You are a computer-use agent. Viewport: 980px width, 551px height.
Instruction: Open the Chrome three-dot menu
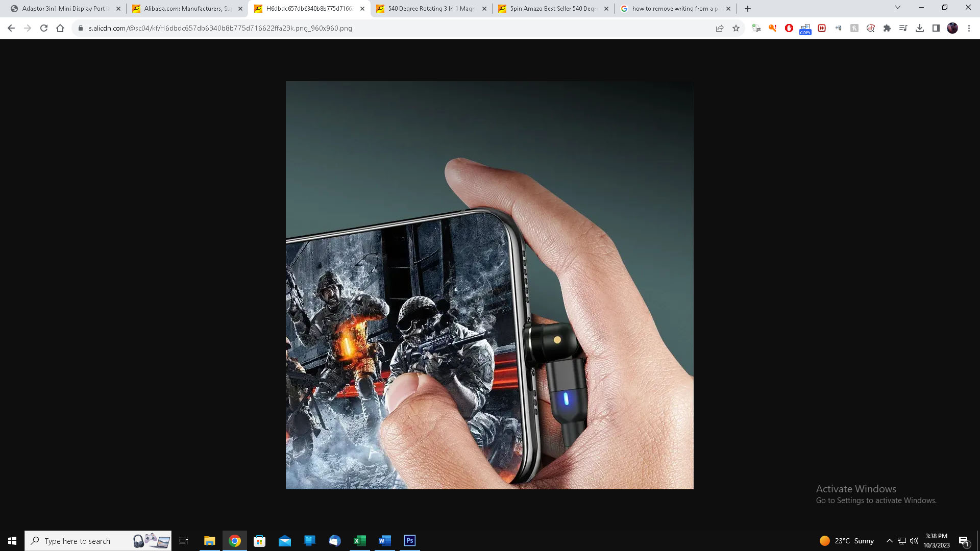pyautogui.click(x=969, y=29)
